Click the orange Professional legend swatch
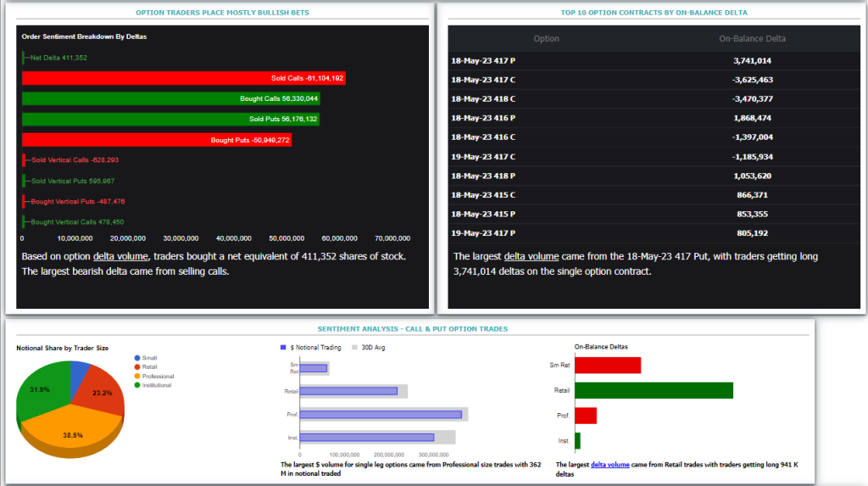The width and height of the screenshot is (868, 486). tap(137, 377)
